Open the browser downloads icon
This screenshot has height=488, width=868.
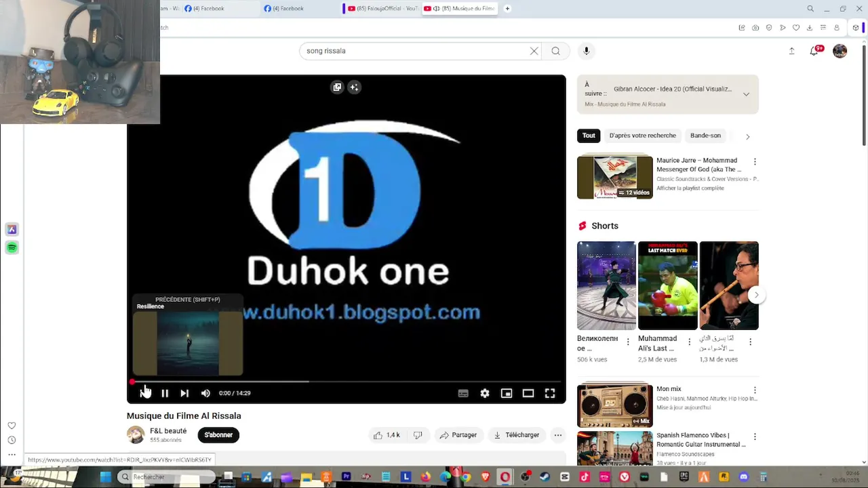point(810,28)
